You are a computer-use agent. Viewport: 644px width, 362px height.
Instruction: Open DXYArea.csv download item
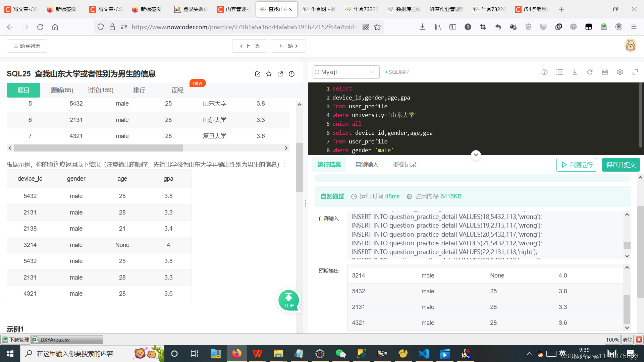[67, 340]
